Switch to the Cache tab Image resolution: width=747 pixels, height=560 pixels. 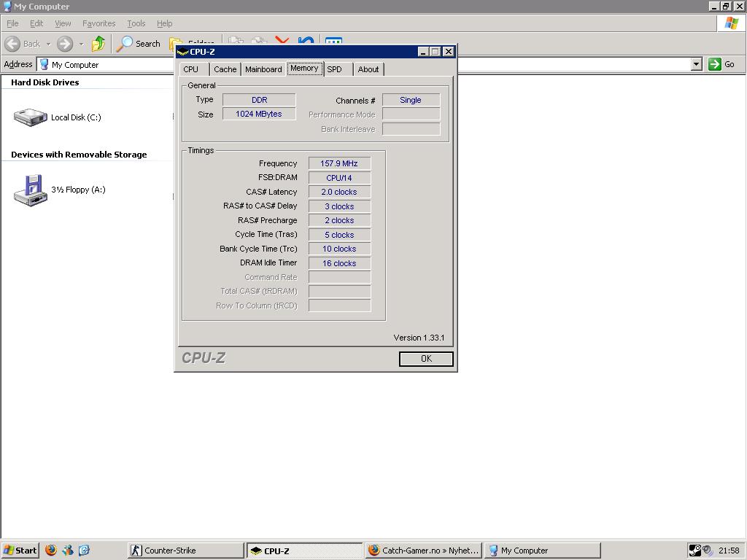[225, 69]
